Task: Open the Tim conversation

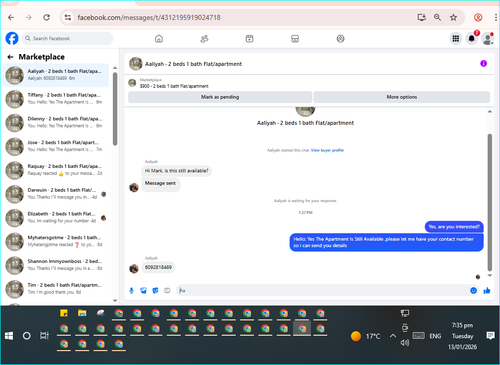Action: [x=56, y=289]
